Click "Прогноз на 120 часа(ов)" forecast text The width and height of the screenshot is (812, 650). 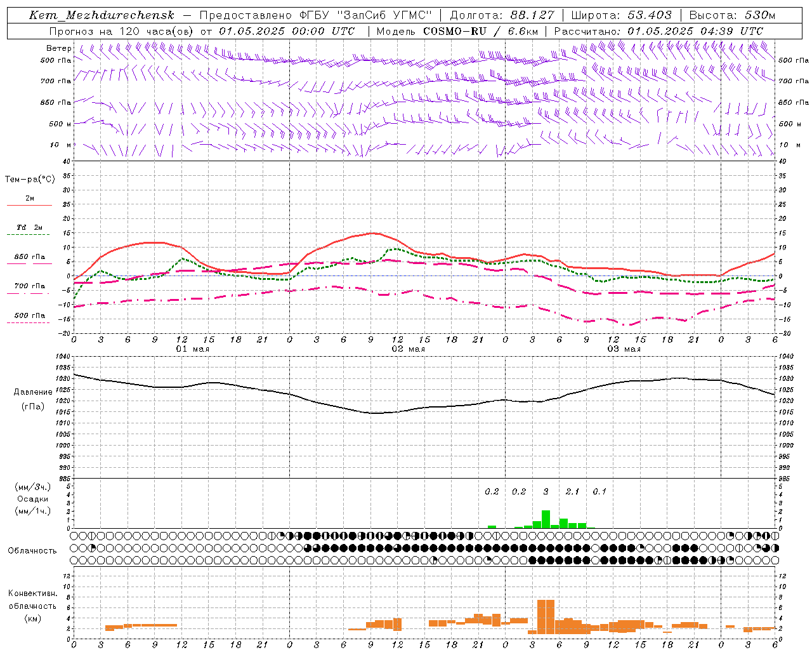click(122, 31)
